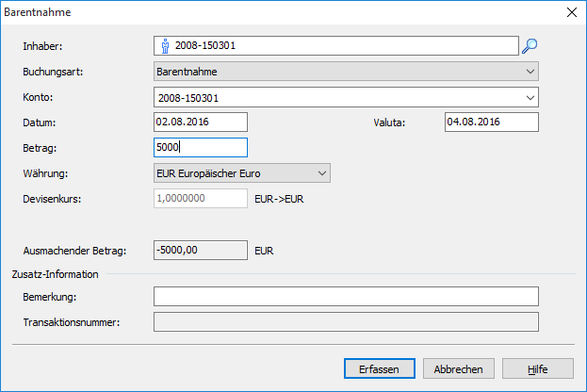Viewport: 587px width, 392px height.
Task: Click the Betrag amount field
Action: coord(200,148)
